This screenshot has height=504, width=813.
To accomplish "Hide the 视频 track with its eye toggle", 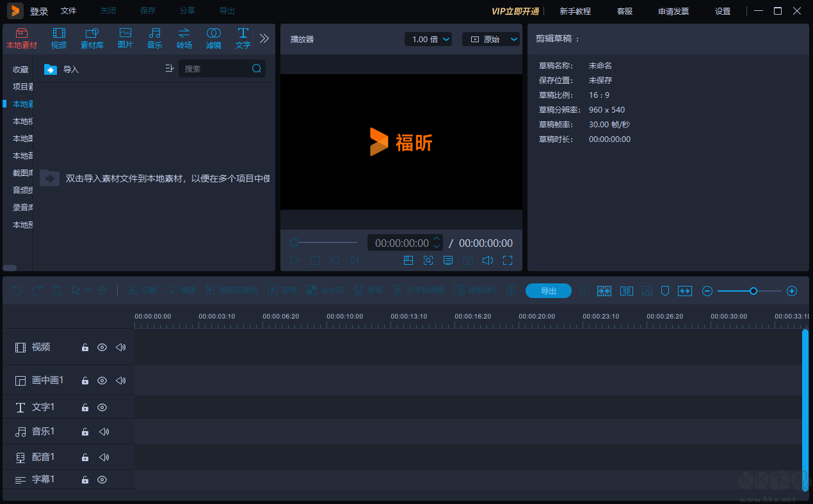I will [102, 347].
